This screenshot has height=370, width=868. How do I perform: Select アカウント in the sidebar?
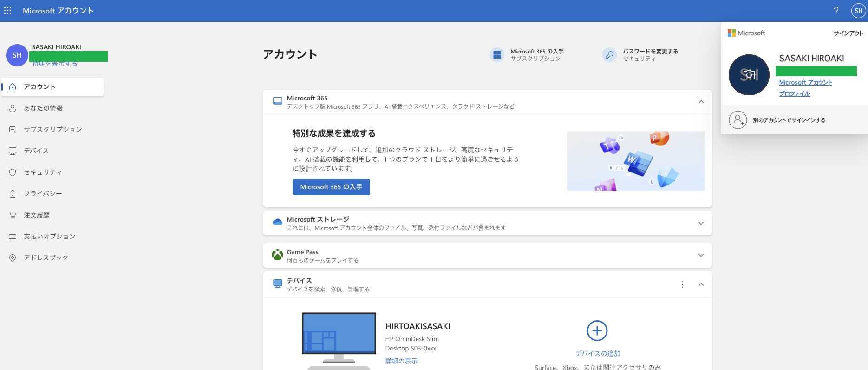point(52,87)
